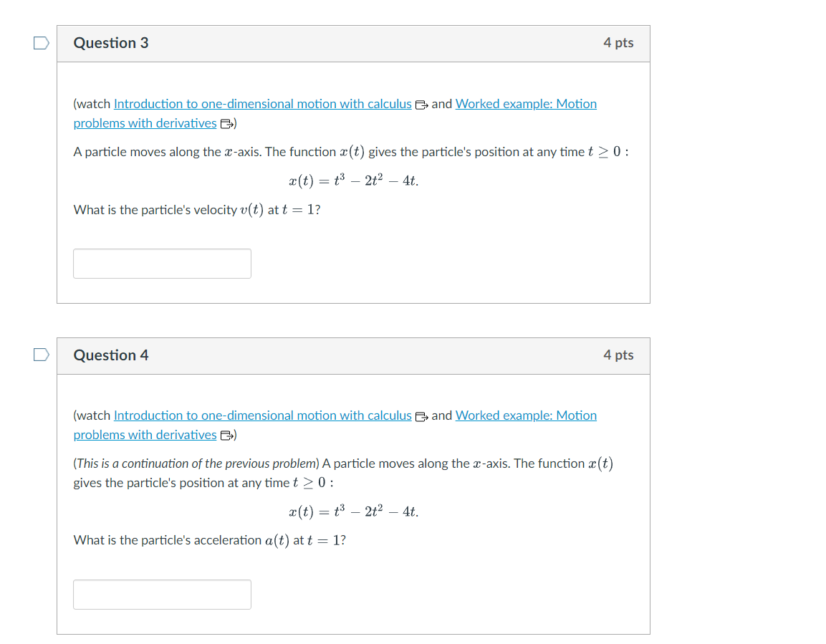Open Question 3 Worked example: Motion link
Viewport: 826px width, 644px height.
point(526,104)
